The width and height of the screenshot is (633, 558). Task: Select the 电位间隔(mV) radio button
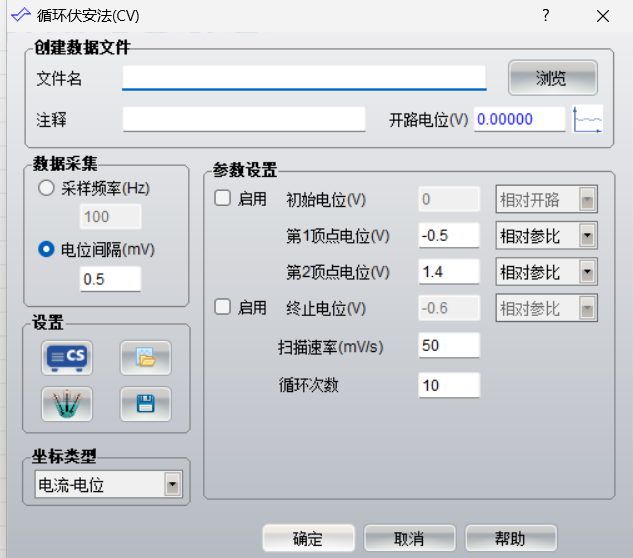(46, 249)
